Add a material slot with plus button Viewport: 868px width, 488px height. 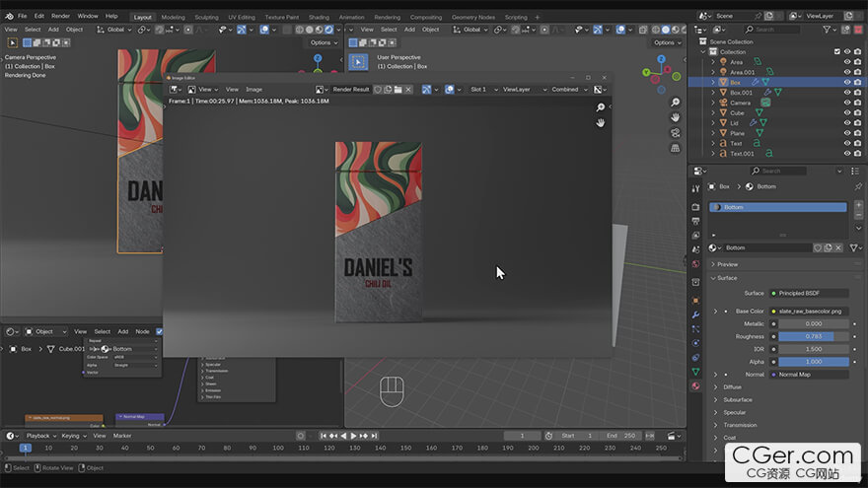(858, 205)
